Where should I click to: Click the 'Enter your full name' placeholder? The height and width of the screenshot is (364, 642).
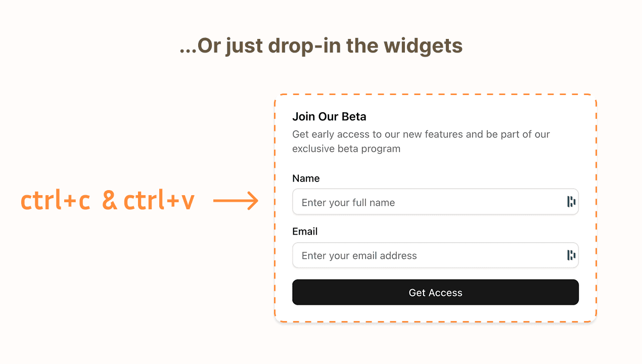pyautogui.click(x=348, y=202)
